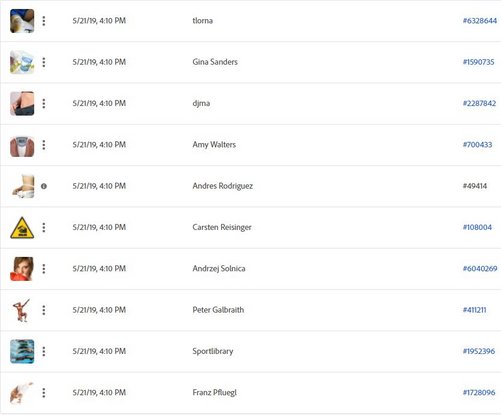Image resolution: width=501 pixels, height=415 pixels.
Task: Click the kebab menu beside Peter Galbraith
Action: 44,310
